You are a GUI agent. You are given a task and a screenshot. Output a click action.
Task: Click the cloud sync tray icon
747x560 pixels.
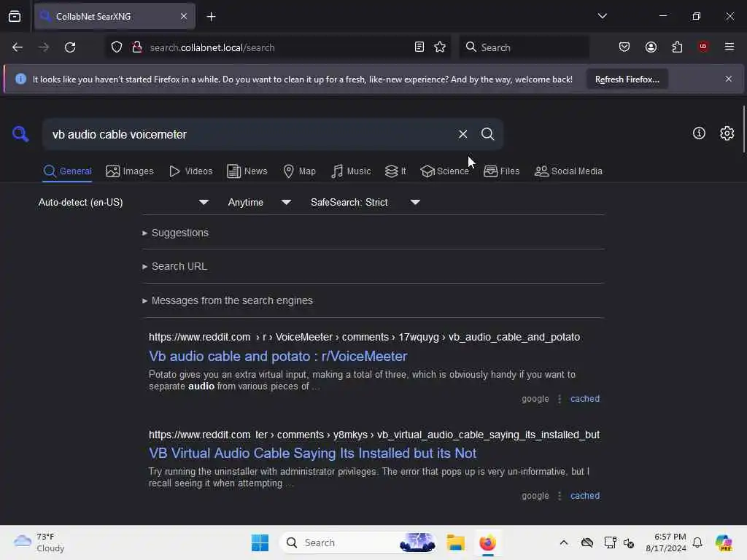[x=587, y=542]
